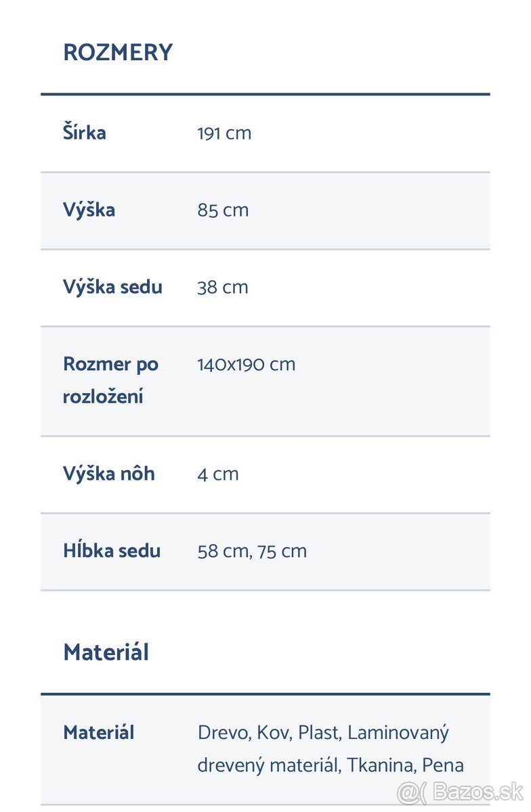The height and width of the screenshot is (812, 531).
Task: Click the Bazos watermark logo symbol
Action: (x=412, y=792)
